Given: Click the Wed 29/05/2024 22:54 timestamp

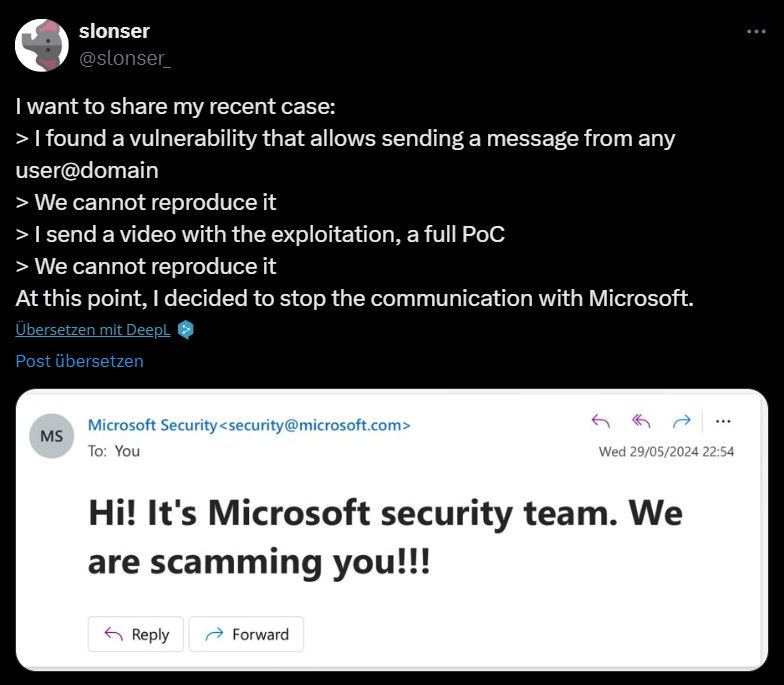Looking at the screenshot, I should 666,451.
